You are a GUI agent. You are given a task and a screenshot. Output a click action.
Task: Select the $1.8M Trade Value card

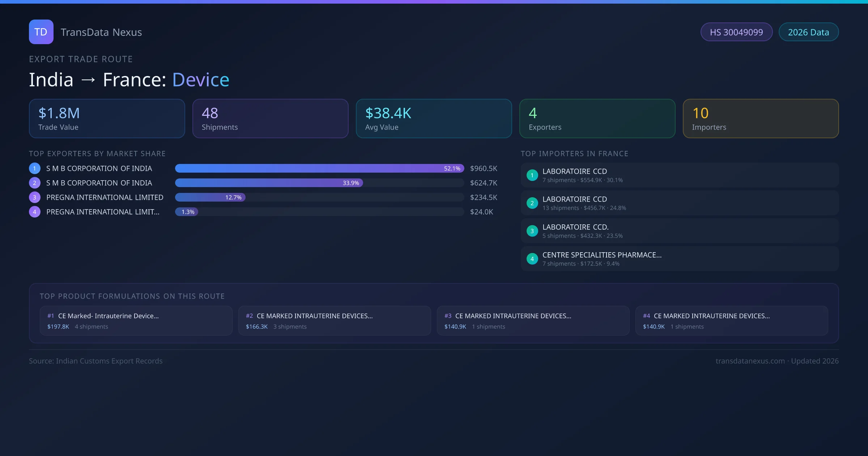click(107, 119)
